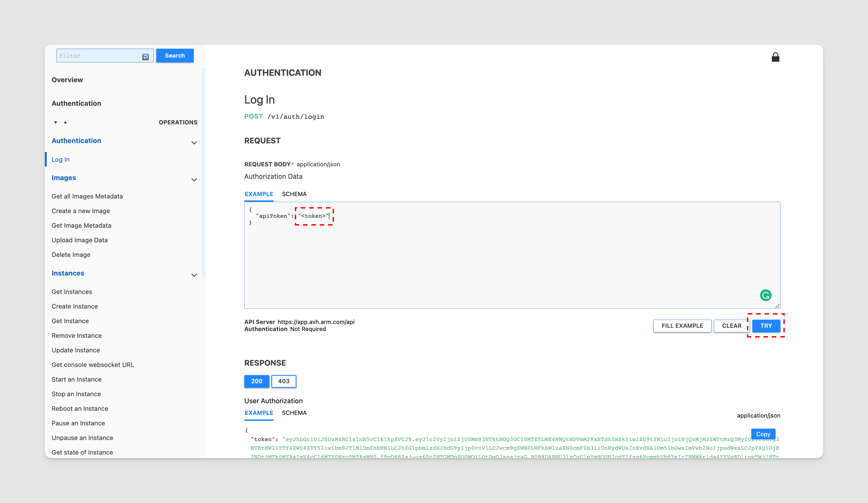The image size is (868, 503).
Task: Show the 403 response
Action: coord(283,381)
